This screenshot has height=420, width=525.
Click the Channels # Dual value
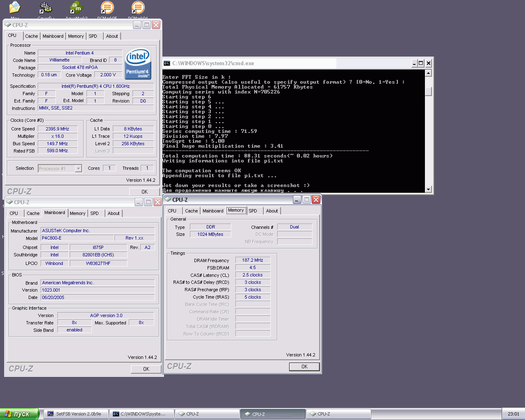point(294,227)
